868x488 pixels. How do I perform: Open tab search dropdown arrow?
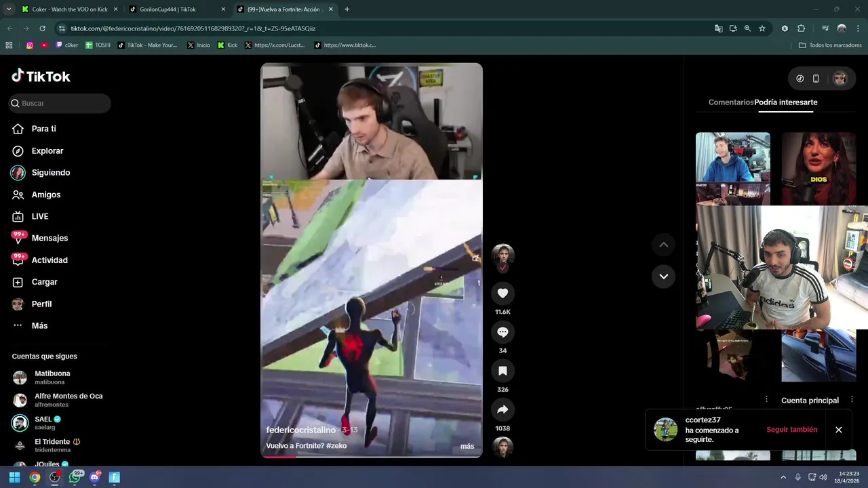click(x=8, y=9)
